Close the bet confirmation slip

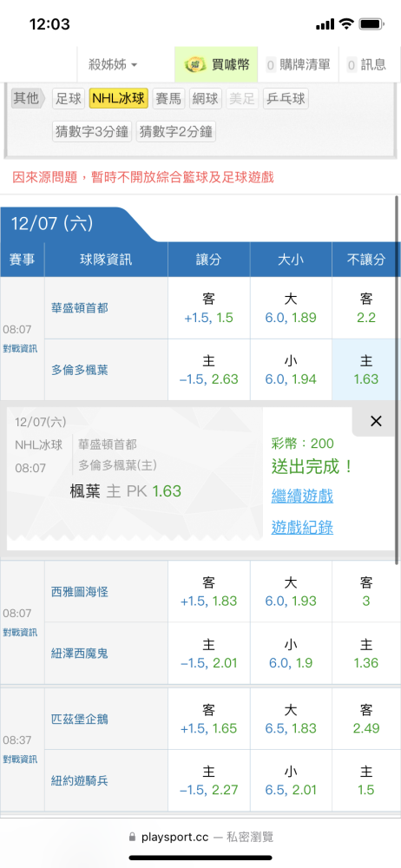376,421
